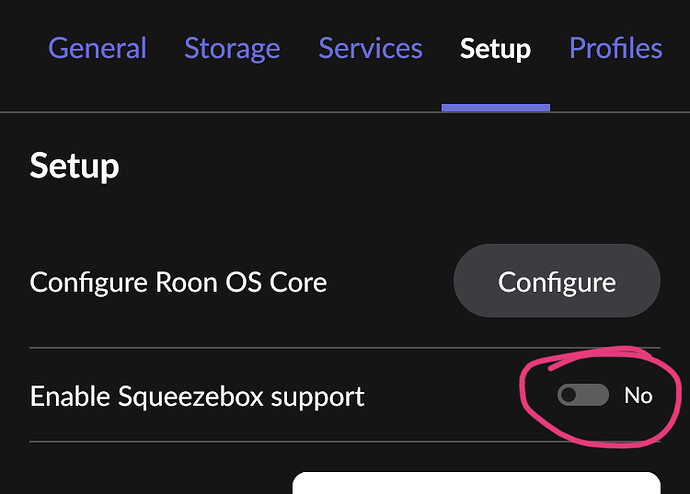Click the empty space right of the Setup heading
690x494 pixels.
click(x=400, y=165)
